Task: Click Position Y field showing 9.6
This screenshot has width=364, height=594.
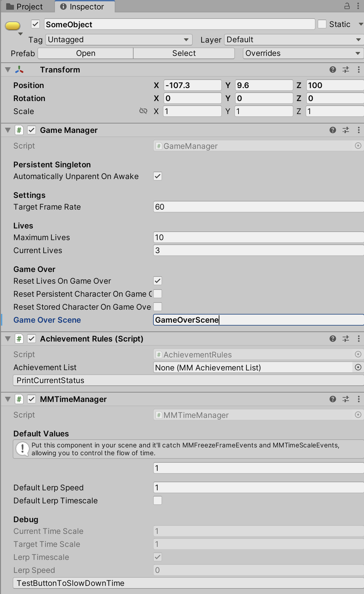Action: coord(264,85)
